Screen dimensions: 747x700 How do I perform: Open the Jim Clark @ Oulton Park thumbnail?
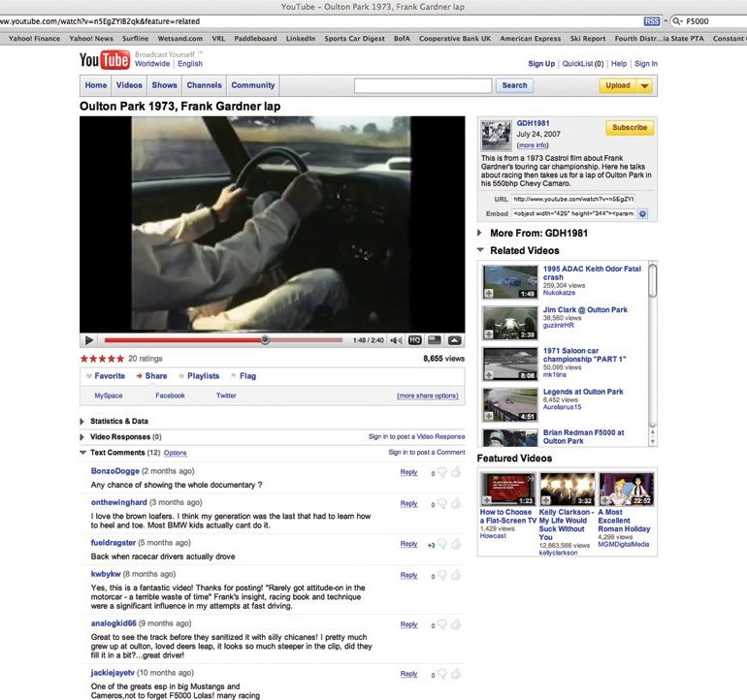pos(509,322)
